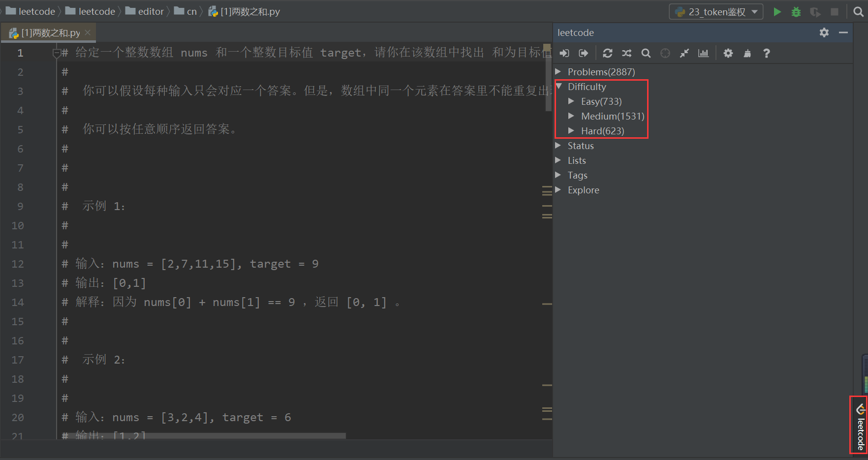Switch to the [1]两数之和.py editor tab
The height and width of the screenshot is (460, 868).
(x=49, y=32)
